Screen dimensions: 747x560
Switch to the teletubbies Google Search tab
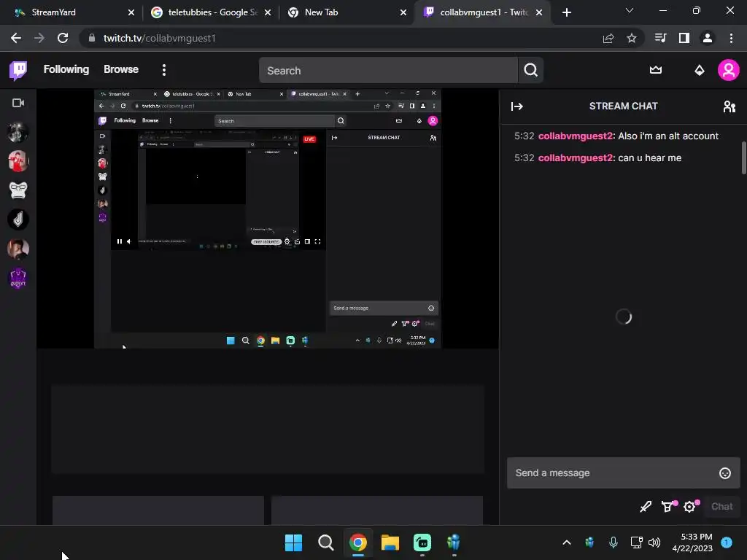[210, 12]
